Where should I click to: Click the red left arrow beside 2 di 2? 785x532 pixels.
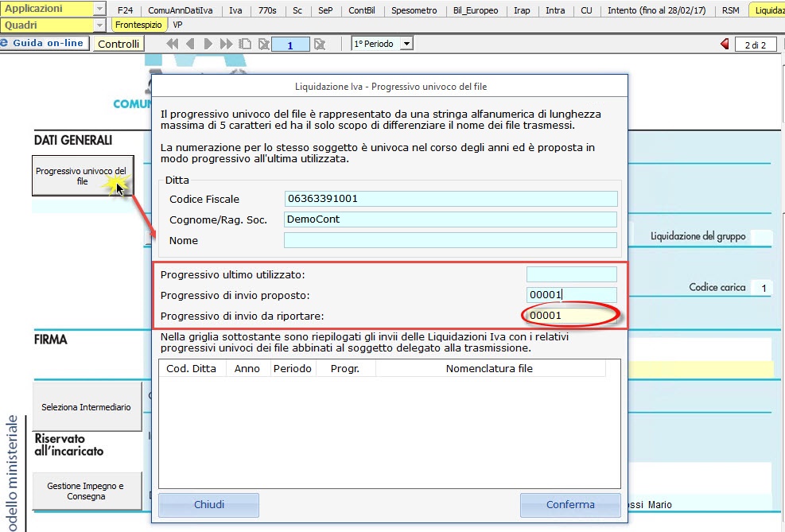click(725, 45)
